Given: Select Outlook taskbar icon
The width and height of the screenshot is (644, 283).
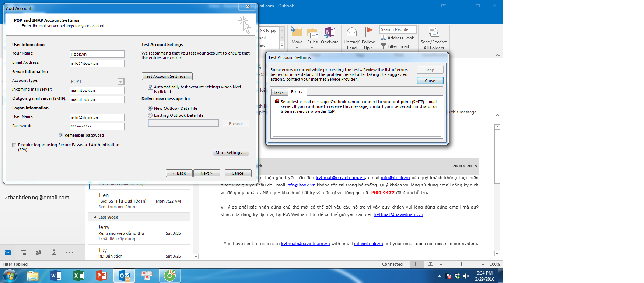Looking at the screenshot, I should [x=124, y=276].
